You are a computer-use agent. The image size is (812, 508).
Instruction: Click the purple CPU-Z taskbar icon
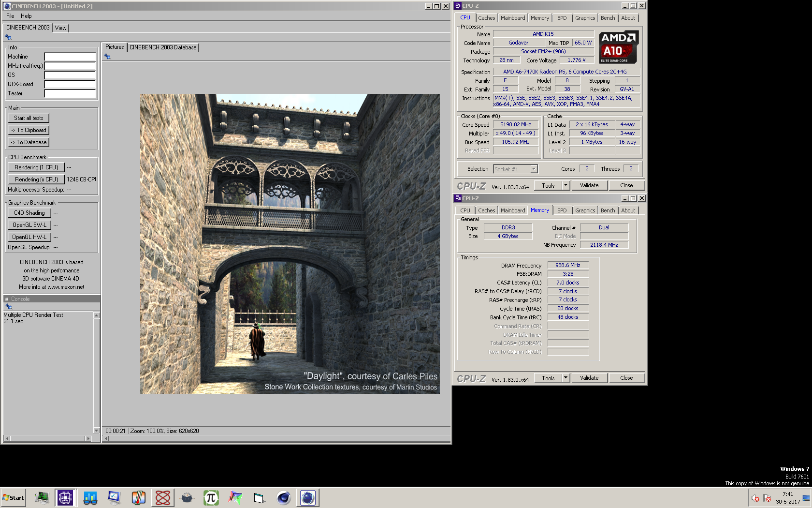click(x=65, y=497)
